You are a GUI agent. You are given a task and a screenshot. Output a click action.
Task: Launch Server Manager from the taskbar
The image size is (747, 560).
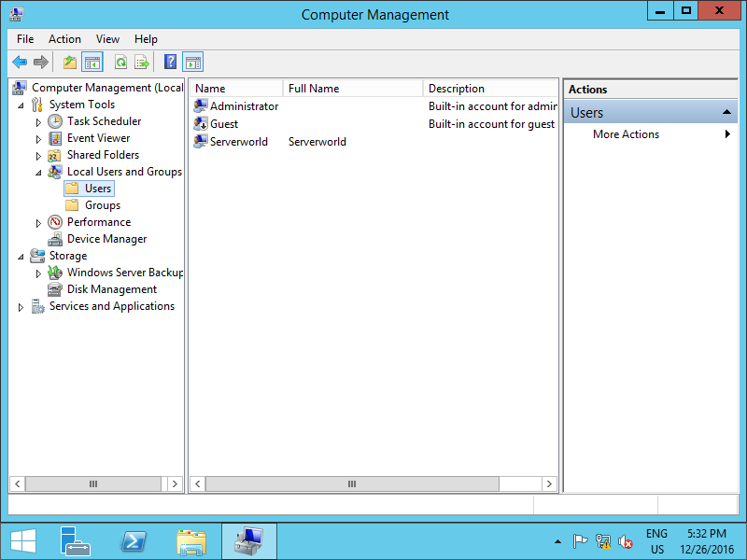(75, 541)
